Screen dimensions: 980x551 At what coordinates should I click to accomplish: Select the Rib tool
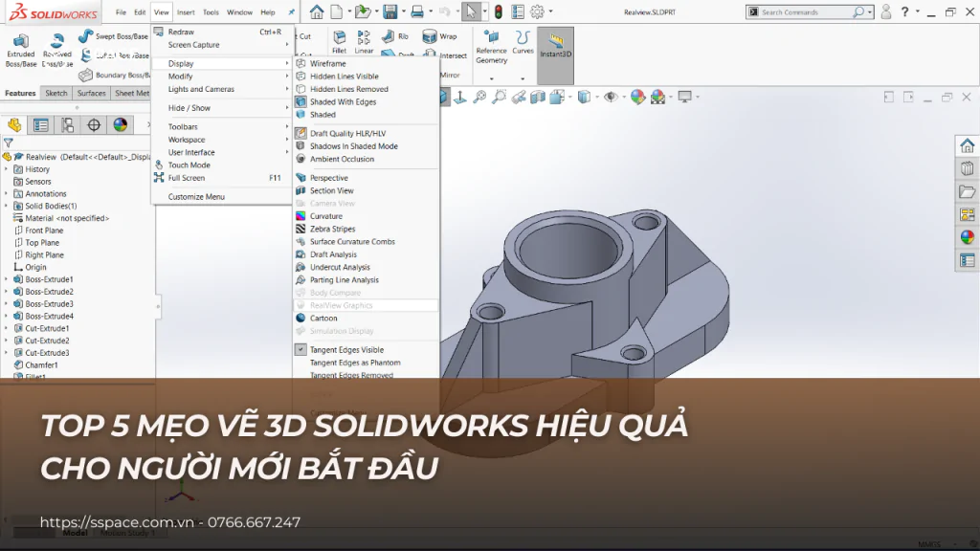pyautogui.click(x=395, y=36)
